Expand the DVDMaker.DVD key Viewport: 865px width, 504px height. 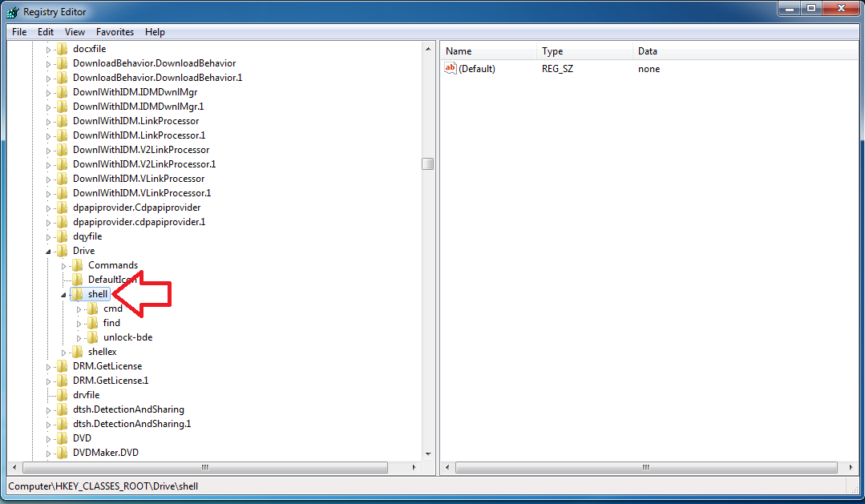point(48,454)
